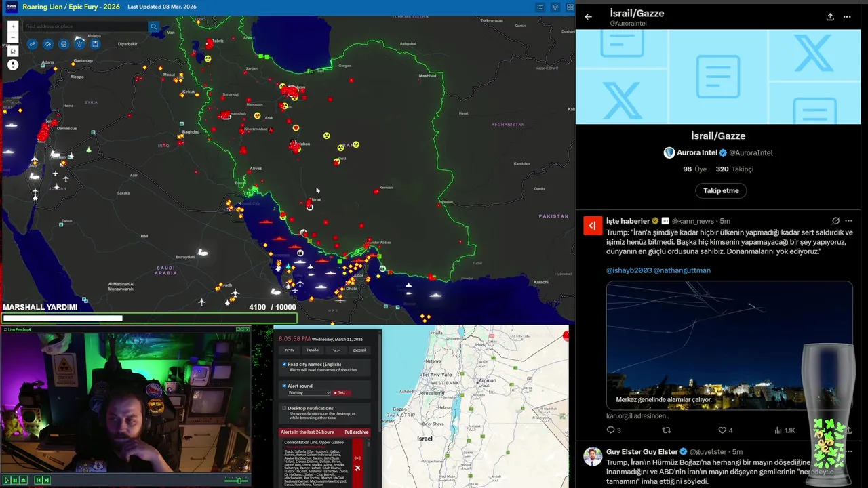The height and width of the screenshot is (488, 868).
Task: View the 320 Takipçi followers
Action: tap(734, 169)
